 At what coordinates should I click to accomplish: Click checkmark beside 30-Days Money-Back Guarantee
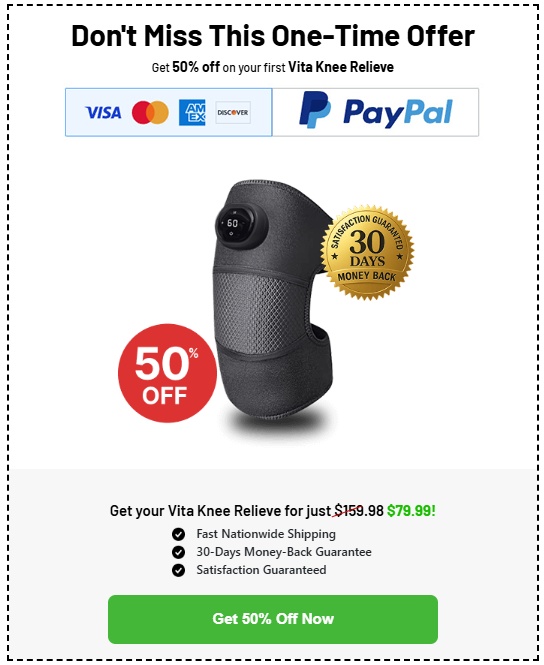point(179,552)
